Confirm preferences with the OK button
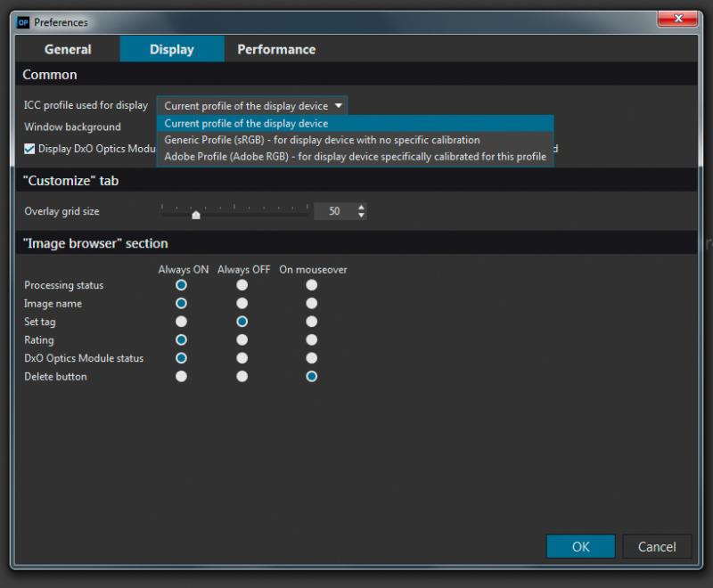 tap(581, 546)
